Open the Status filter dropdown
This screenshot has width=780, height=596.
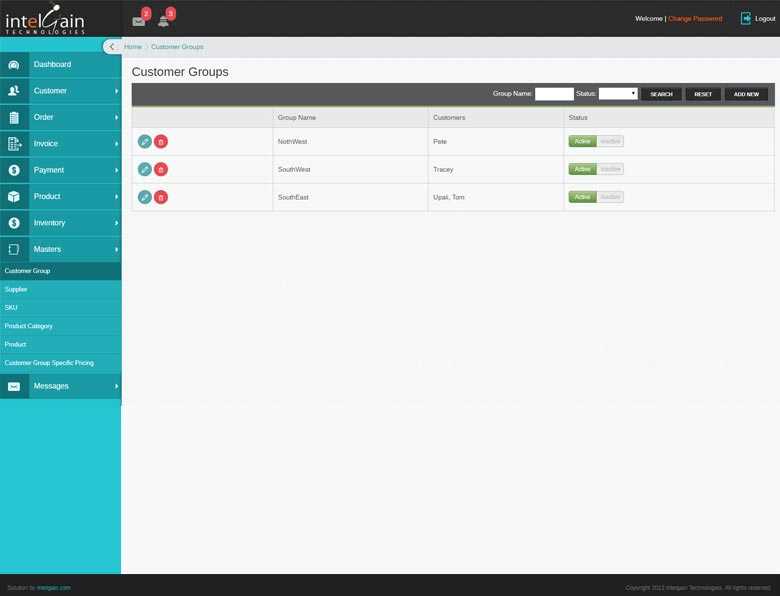pos(618,94)
